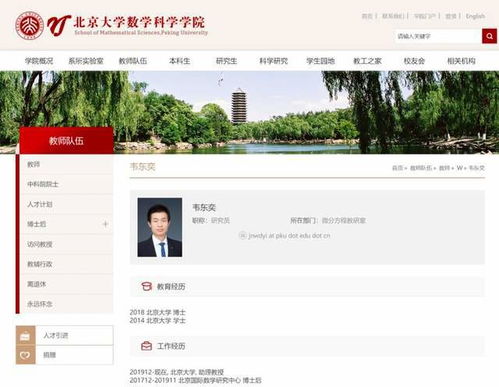Click the 人才引进 button

[x=65, y=335]
